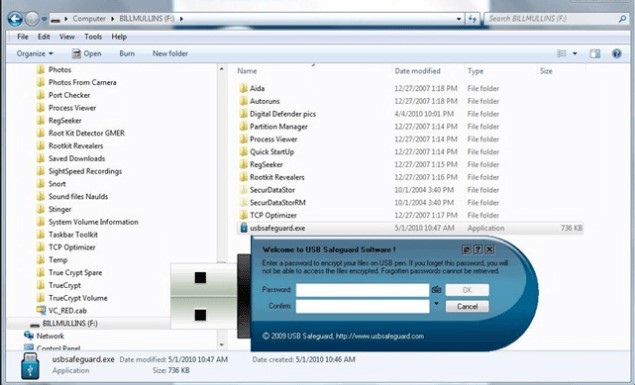The height and width of the screenshot is (385, 635).
Task: Click the Taskbar Toolkit folder icon
Action: click(x=40, y=234)
